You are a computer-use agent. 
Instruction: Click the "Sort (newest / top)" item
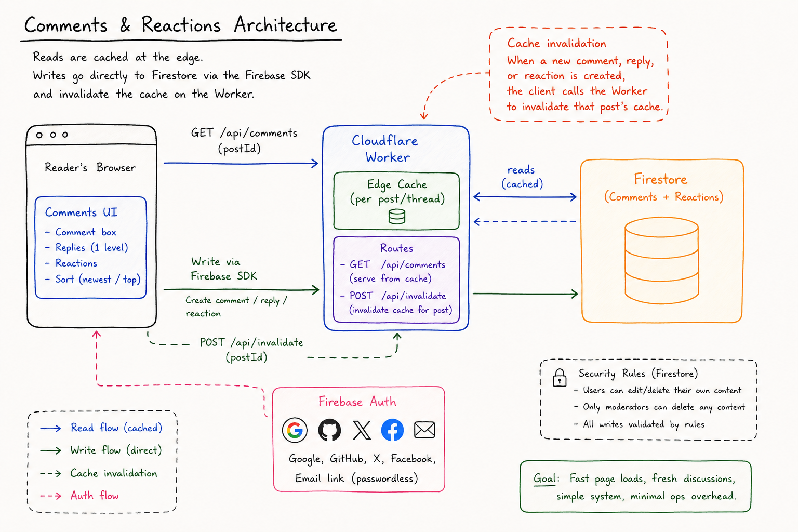click(98, 280)
